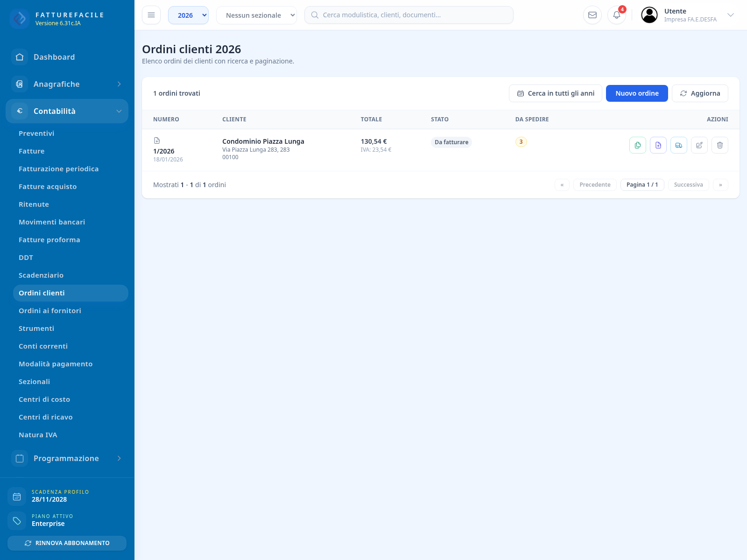Open Strumenti menu item
This screenshot has width=747, height=560.
70,329
